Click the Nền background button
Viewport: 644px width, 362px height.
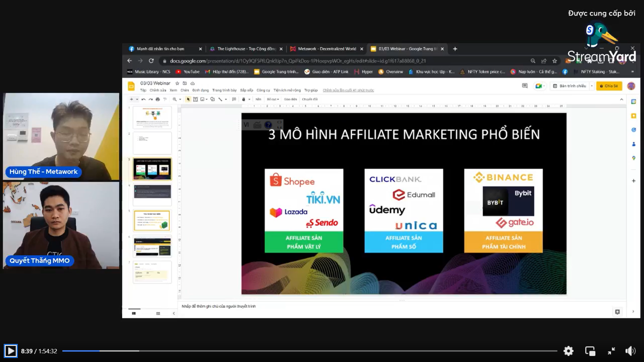pyautogui.click(x=258, y=100)
